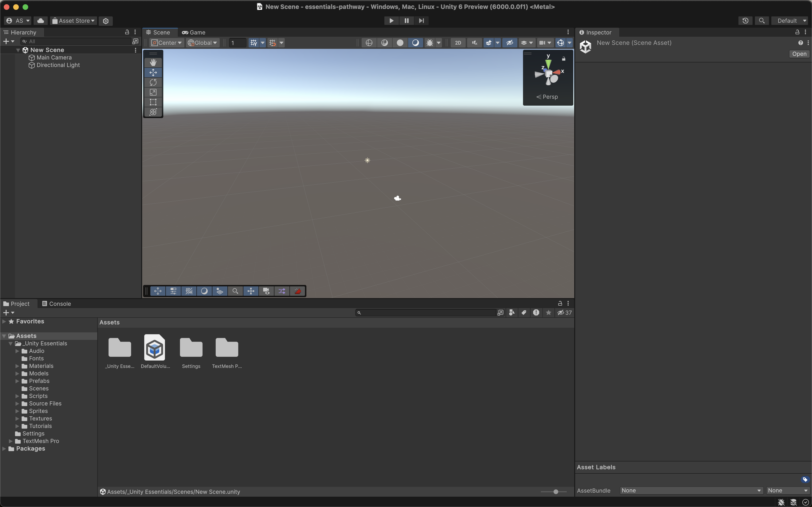The width and height of the screenshot is (812, 507).
Task: Toggle scene audio mute
Action: point(474,42)
